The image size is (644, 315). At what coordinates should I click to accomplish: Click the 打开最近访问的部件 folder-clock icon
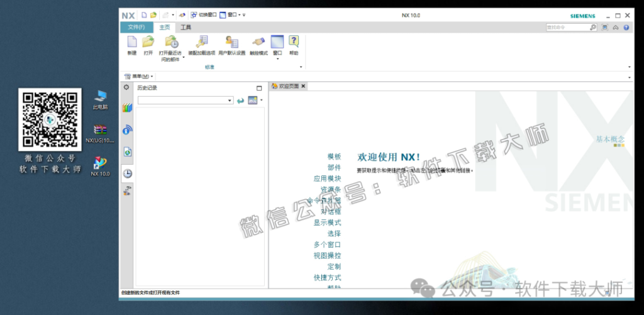(171, 41)
